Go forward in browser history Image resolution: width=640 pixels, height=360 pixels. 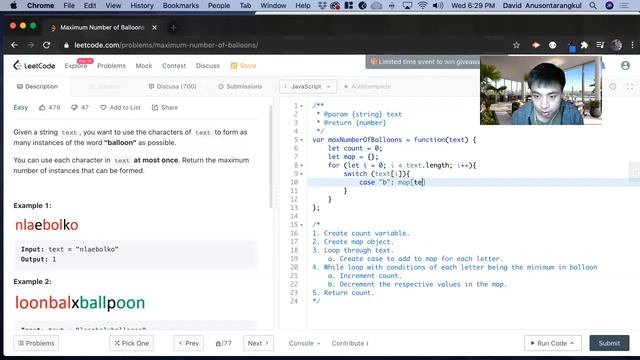[31, 45]
